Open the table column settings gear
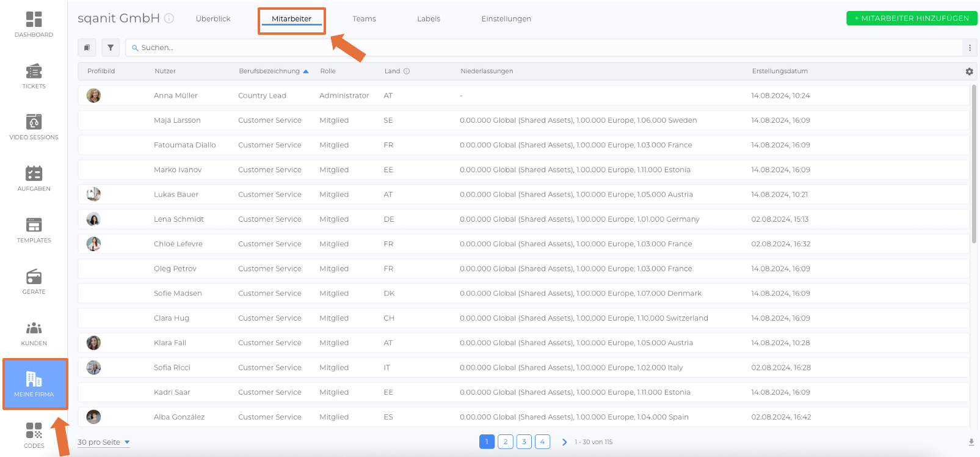This screenshot has height=457, width=980. (969, 71)
